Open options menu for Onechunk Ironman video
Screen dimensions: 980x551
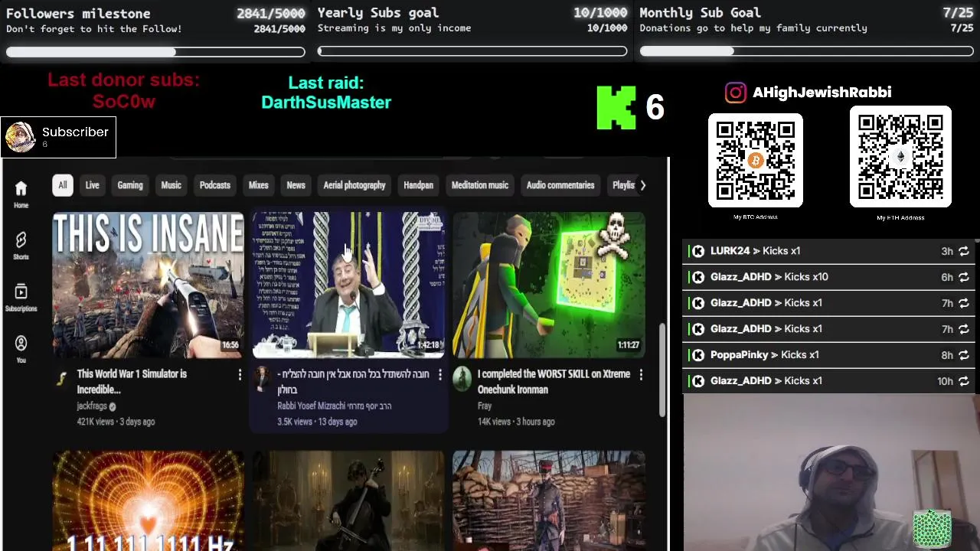[641, 374]
